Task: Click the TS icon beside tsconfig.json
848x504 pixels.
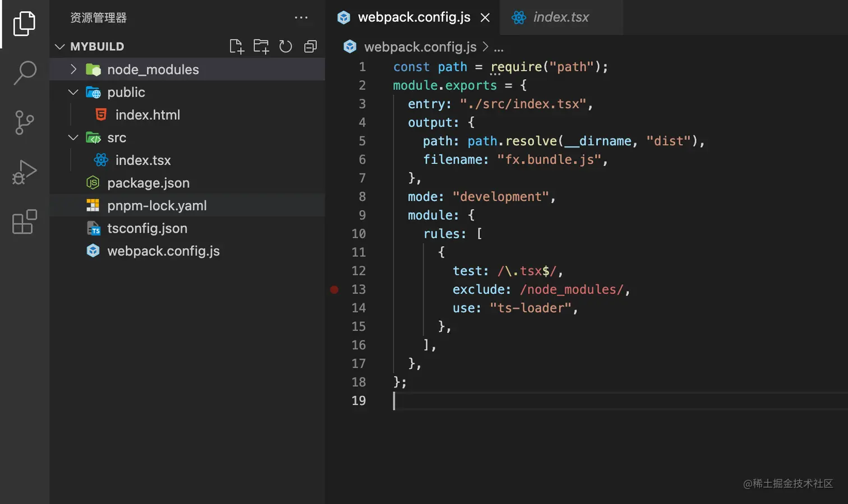Action: 93,228
